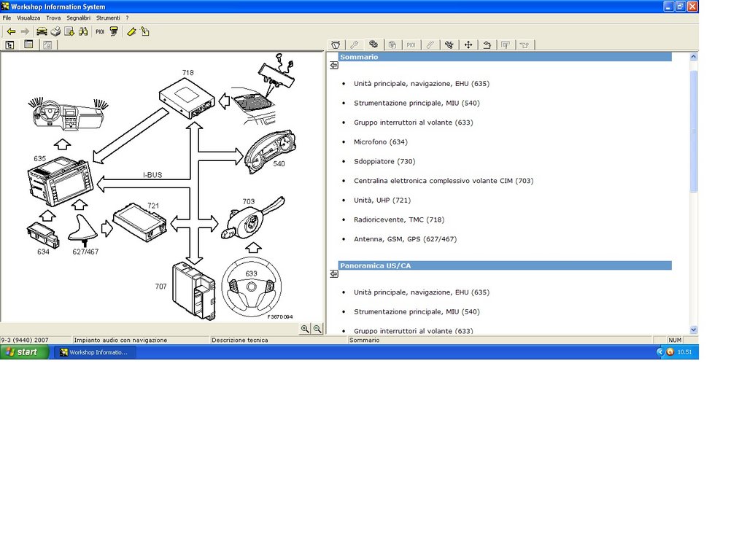Click status bar '9-3 (9440) 2007' entry

25,340
